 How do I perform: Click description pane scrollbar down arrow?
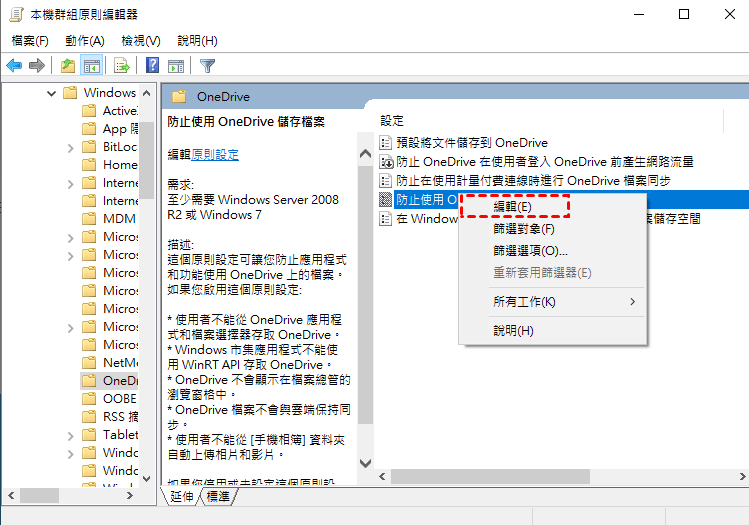tap(366, 464)
